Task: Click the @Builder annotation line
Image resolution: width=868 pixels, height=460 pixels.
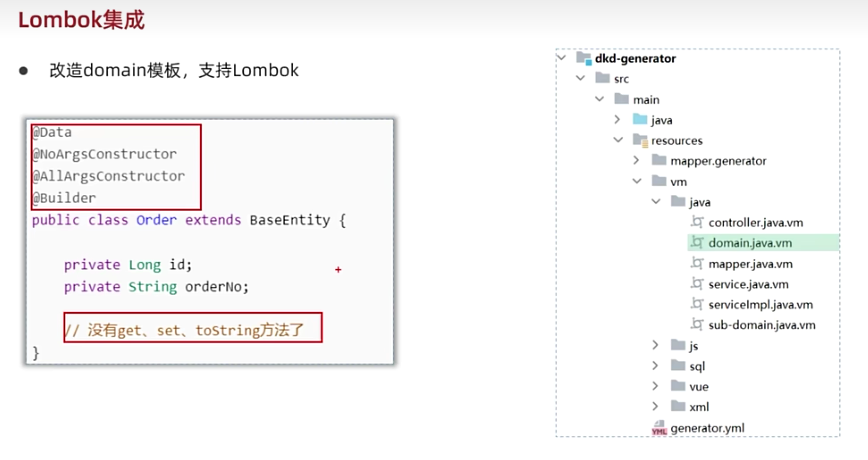Action: [x=64, y=198]
